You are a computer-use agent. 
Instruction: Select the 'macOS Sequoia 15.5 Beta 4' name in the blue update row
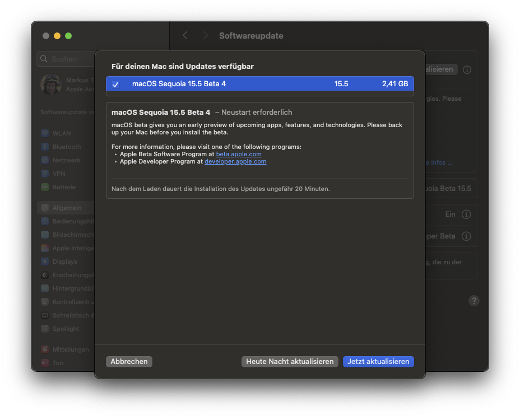click(x=179, y=84)
